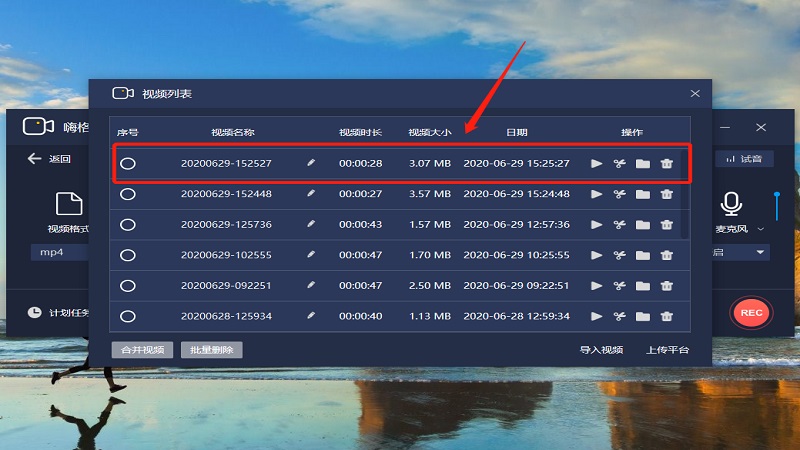Open the microphone options dropdown arrow
Image resolution: width=800 pixels, height=450 pixels.
point(760,229)
